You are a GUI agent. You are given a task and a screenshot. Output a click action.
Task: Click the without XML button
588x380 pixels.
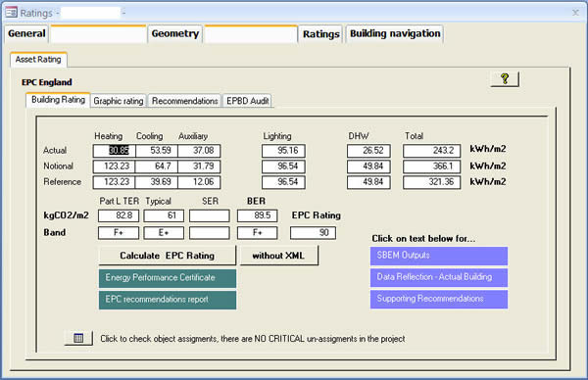tap(278, 256)
